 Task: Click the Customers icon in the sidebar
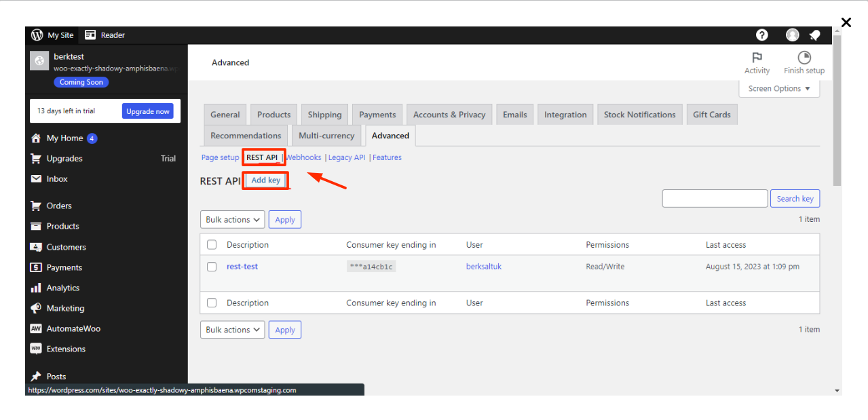click(36, 247)
